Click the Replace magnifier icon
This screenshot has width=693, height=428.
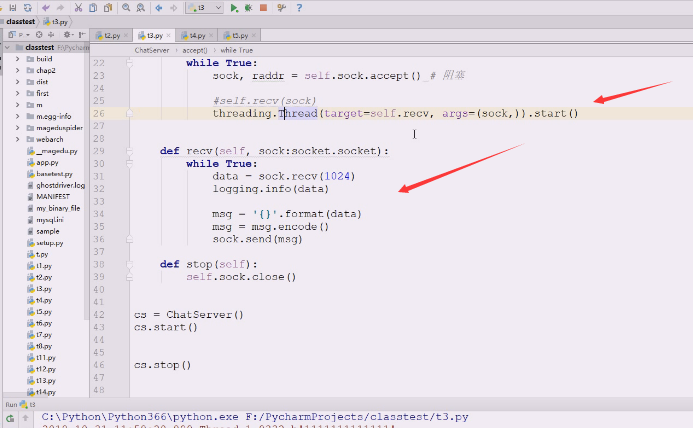pos(141,8)
